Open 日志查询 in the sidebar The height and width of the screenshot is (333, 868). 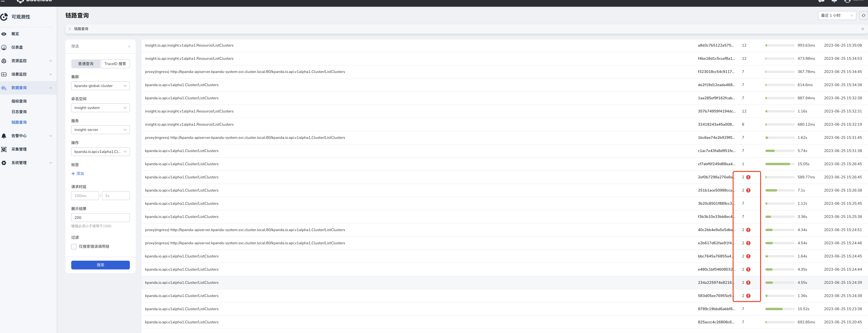pyautogui.click(x=19, y=112)
